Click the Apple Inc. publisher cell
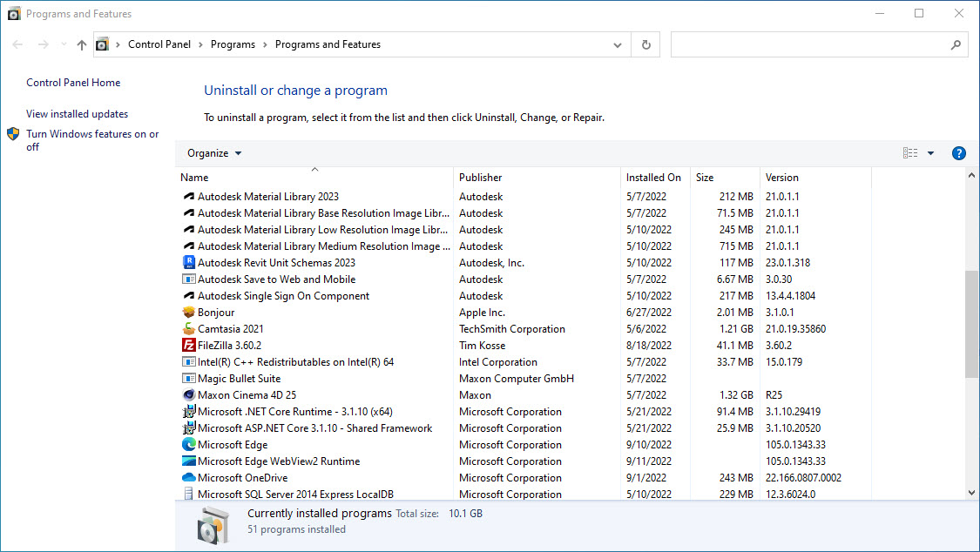Viewport: 980px width, 552px height. 482,313
